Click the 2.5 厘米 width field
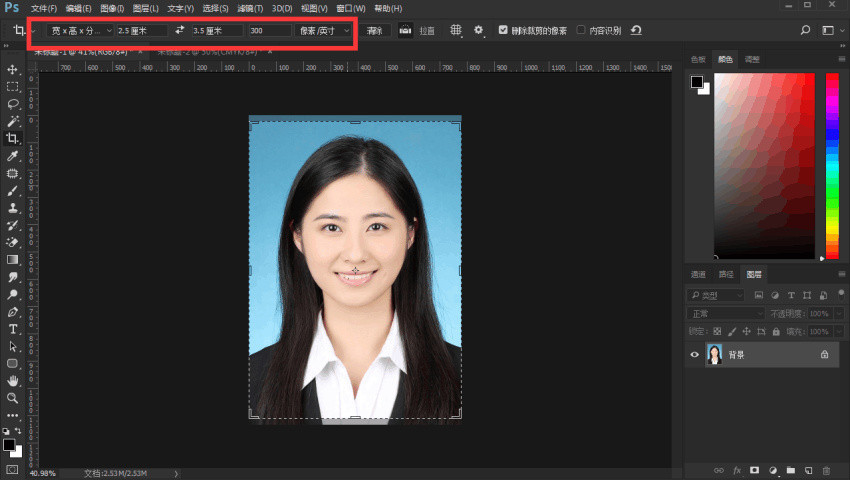 [x=142, y=30]
